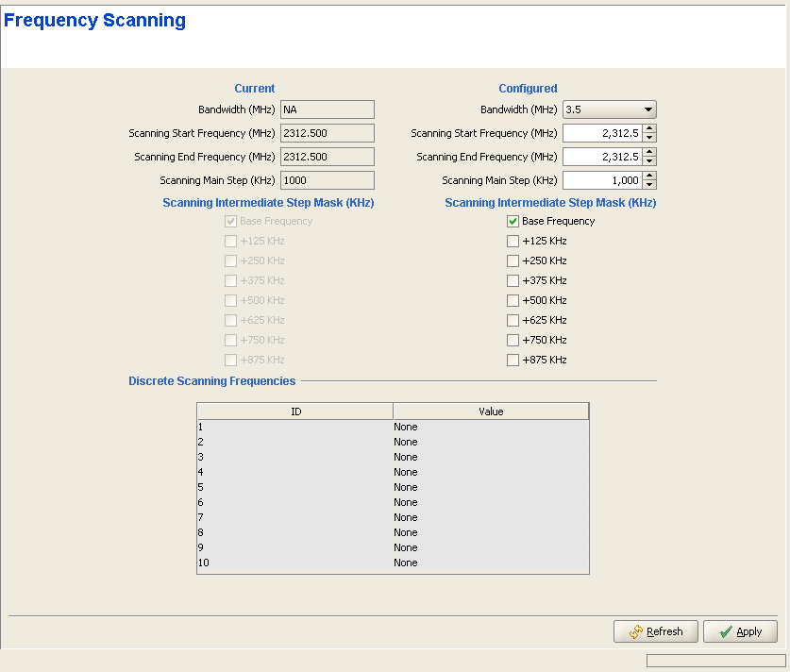Increment Scanning End Frequency spinner

pyautogui.click(x=649, y=153)
